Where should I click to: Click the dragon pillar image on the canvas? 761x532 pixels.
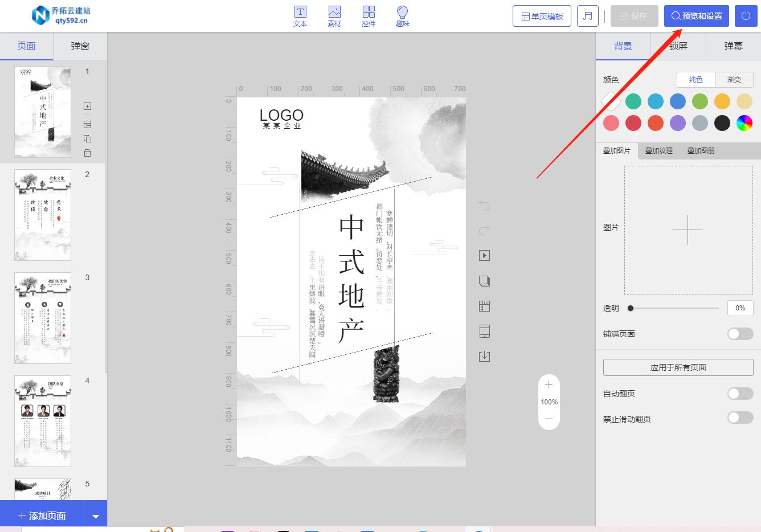point(386,373)
